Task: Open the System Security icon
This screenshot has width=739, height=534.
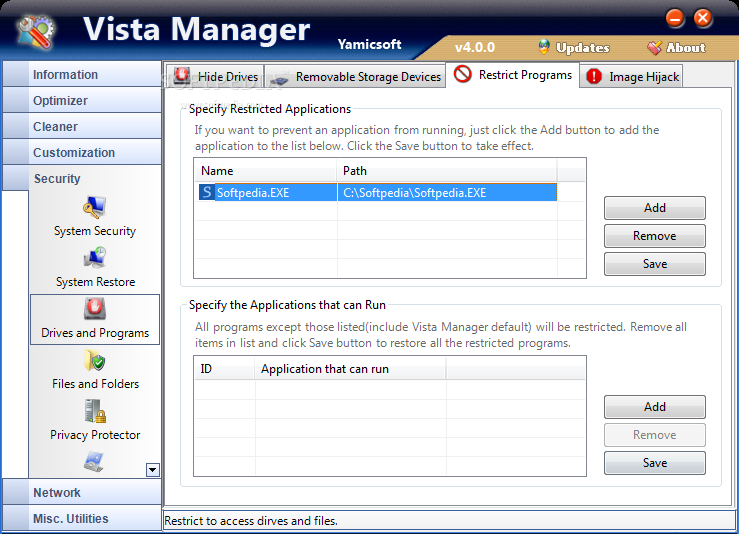Action: (95, 208)
